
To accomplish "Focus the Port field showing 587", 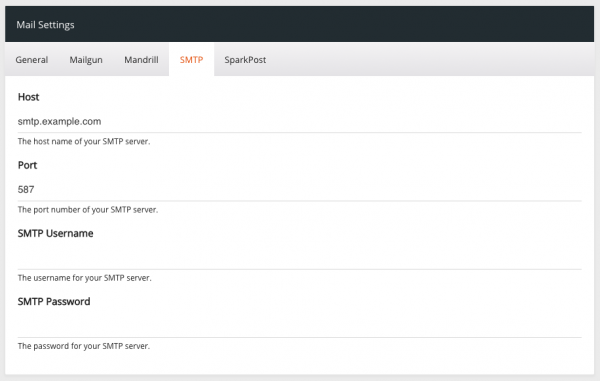I will click(x=300, y=190).
